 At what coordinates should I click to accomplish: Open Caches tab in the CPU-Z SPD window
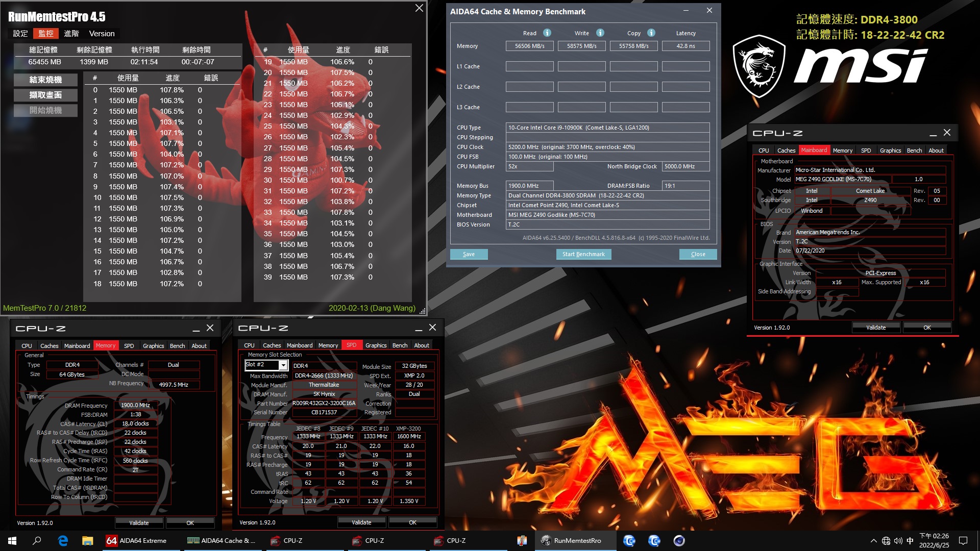(x=272, y=345)
